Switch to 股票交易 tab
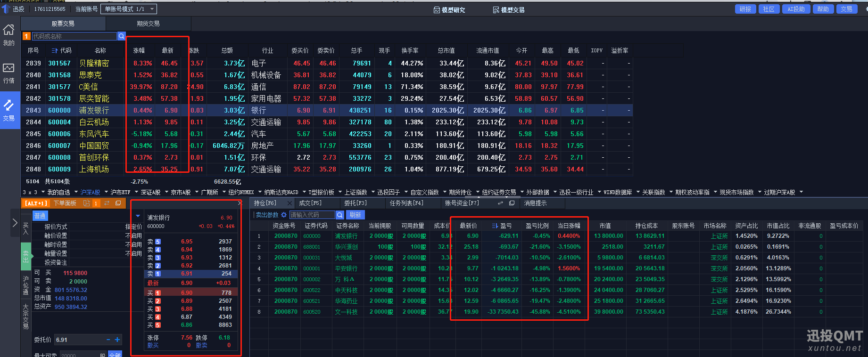Screen dimensions: 868x357 tap(63, 24)
